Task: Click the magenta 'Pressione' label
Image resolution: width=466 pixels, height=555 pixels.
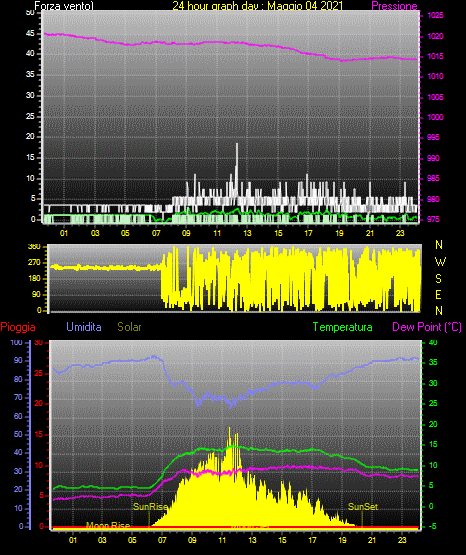Action: coord(394,6)
